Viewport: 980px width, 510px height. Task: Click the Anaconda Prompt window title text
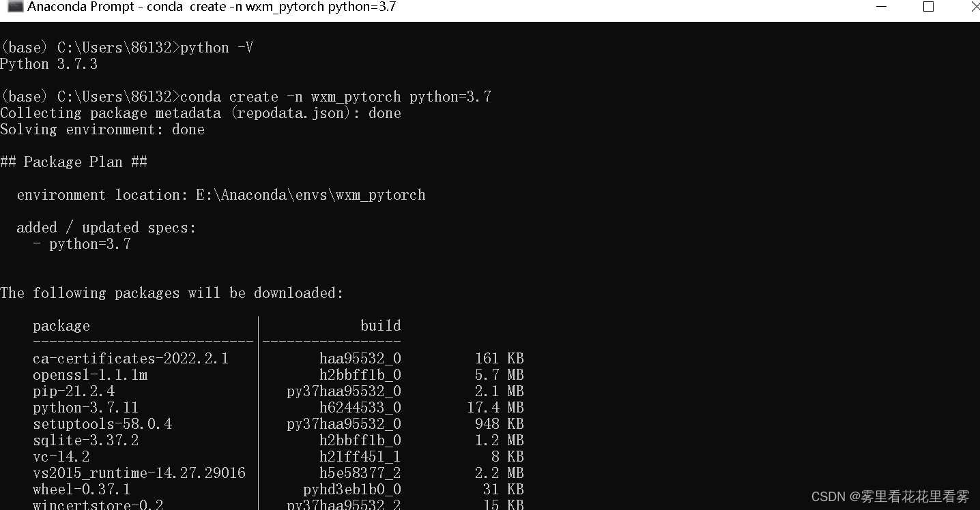point(212,7)
